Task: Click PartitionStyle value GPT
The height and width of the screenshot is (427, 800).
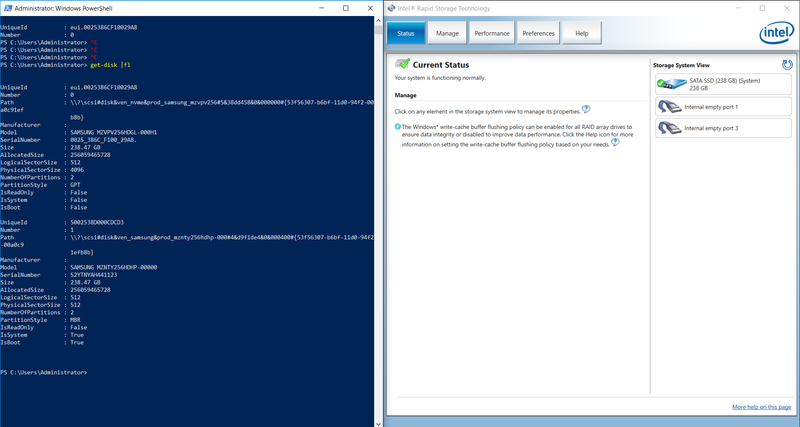Action: (x=75, y=185)
